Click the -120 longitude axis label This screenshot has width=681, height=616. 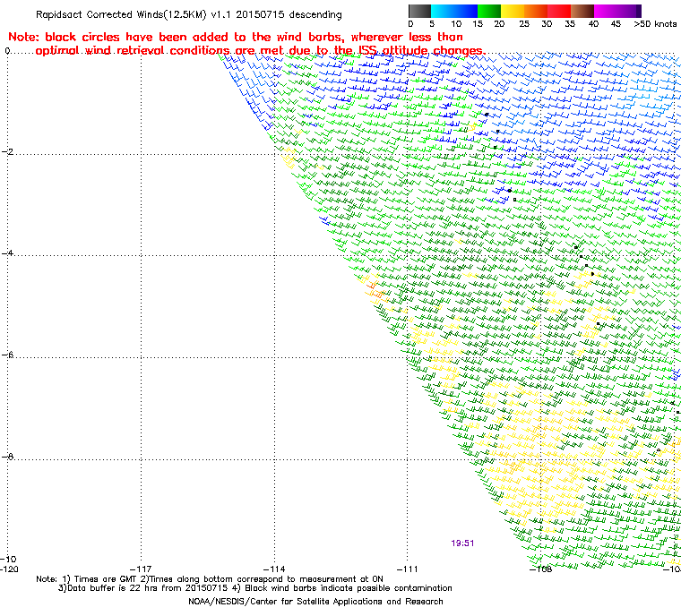tap(9, 569)
